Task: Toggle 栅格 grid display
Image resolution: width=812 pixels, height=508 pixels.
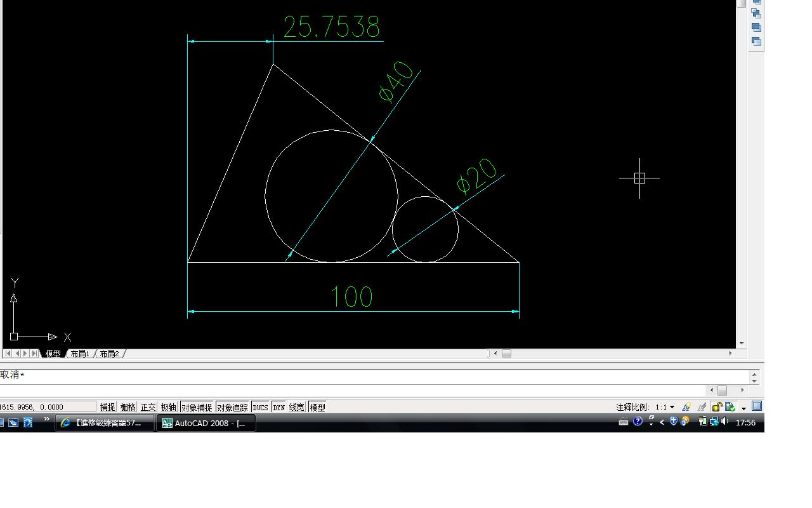Action: (128, 407)
